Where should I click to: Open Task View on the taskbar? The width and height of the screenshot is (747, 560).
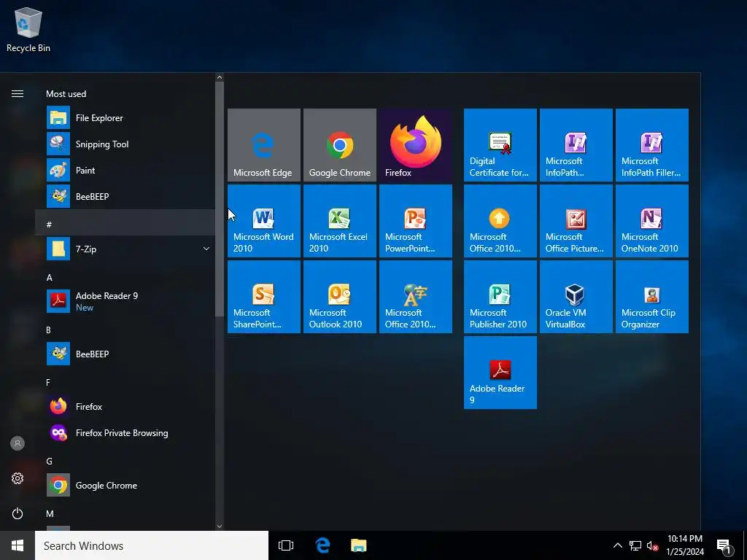[x=286, y=545]
